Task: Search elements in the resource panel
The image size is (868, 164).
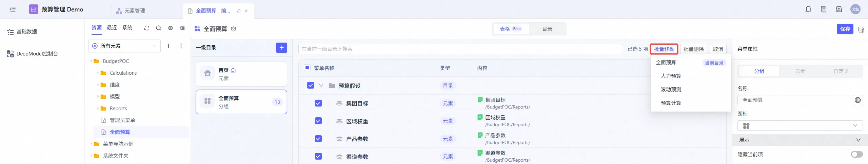Action: coord(158,28)
